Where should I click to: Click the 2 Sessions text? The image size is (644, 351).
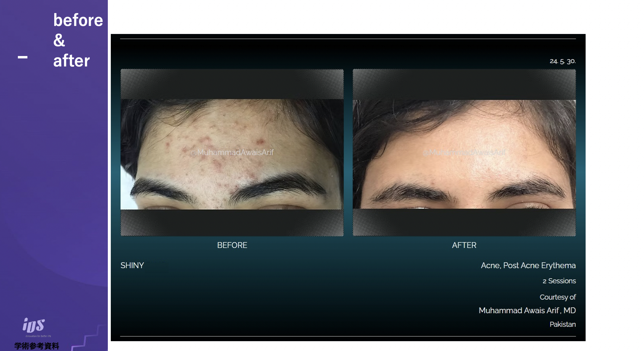tap(559, 281)
